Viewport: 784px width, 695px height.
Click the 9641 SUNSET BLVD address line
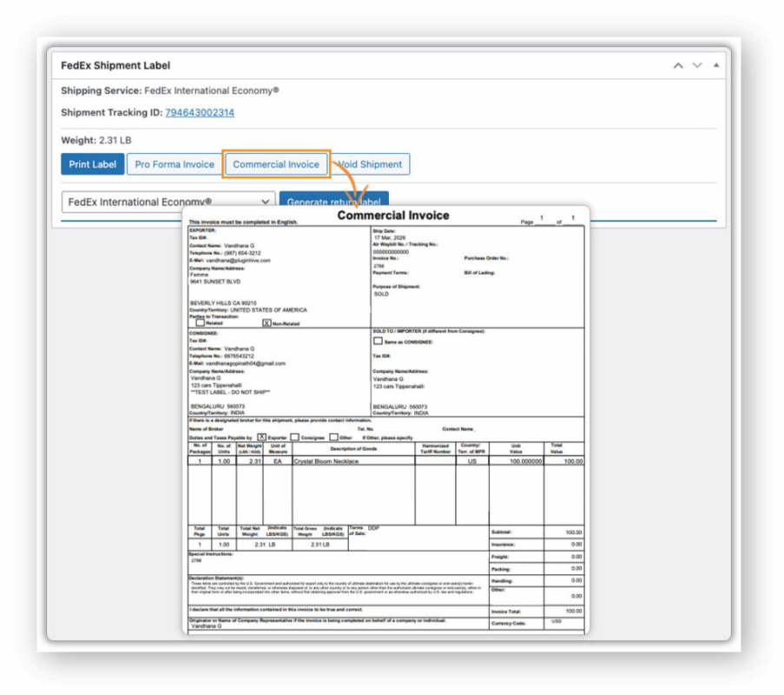(x=215, y=281)
